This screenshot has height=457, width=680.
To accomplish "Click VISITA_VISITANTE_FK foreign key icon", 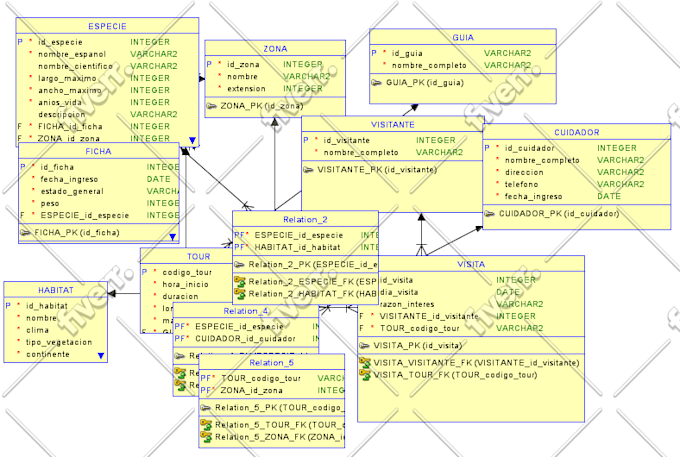I will point(365,362).
